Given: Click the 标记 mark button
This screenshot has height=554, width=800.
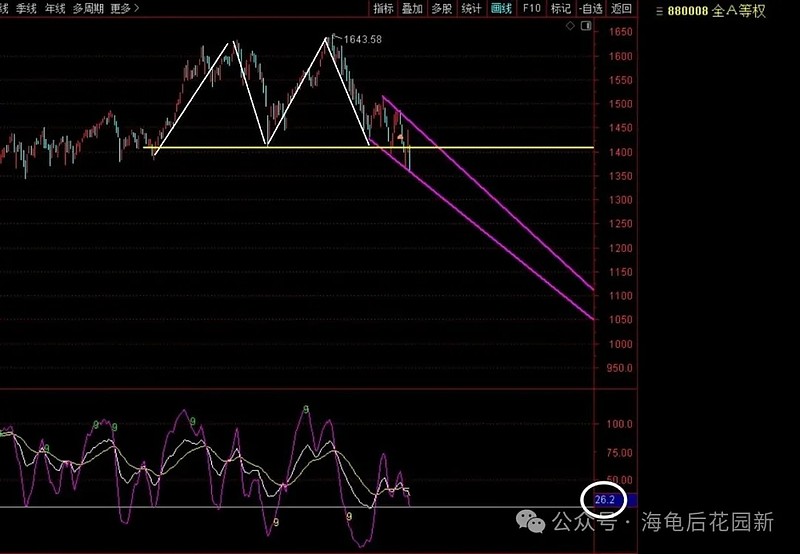Looking at the screenshot, I should tap(561, 8).
